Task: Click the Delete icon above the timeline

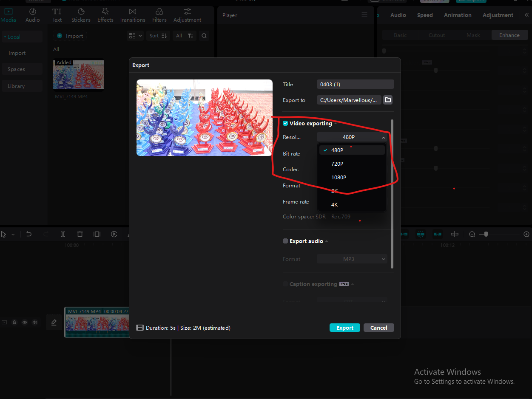Action: point(80,234)
